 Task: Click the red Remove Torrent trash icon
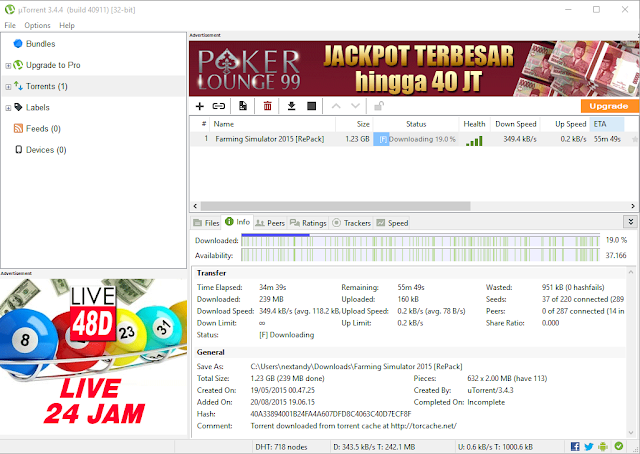[x=267, y=106]
